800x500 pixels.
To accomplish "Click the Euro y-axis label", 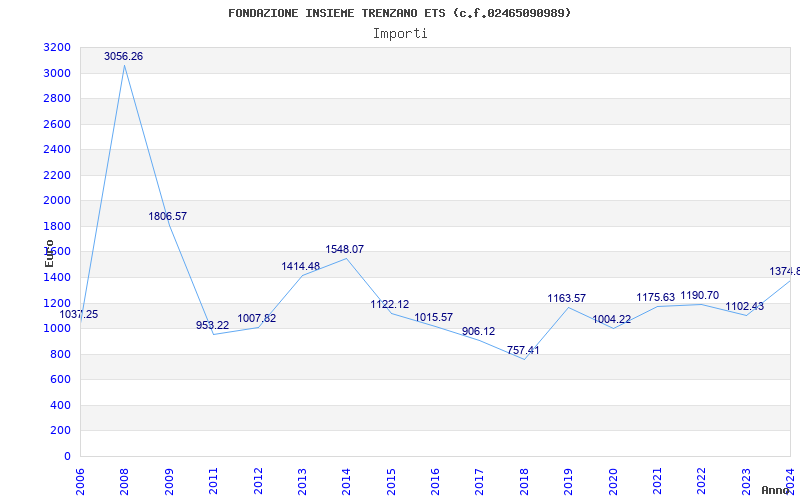I will [49, 253].
